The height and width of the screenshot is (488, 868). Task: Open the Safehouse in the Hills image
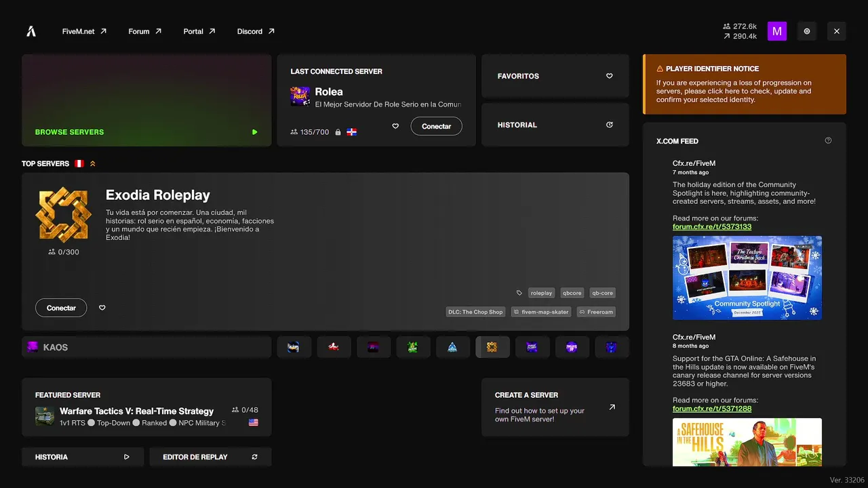pos(747,442)
